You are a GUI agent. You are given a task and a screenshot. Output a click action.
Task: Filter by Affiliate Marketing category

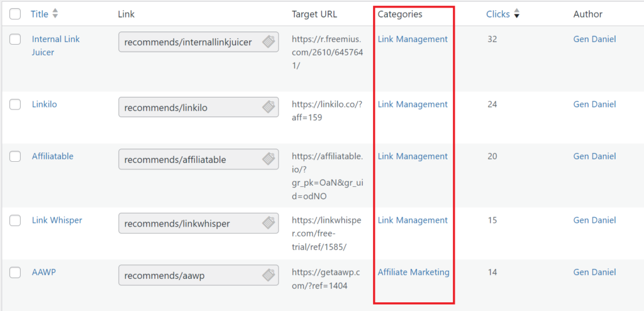(414, 272)
